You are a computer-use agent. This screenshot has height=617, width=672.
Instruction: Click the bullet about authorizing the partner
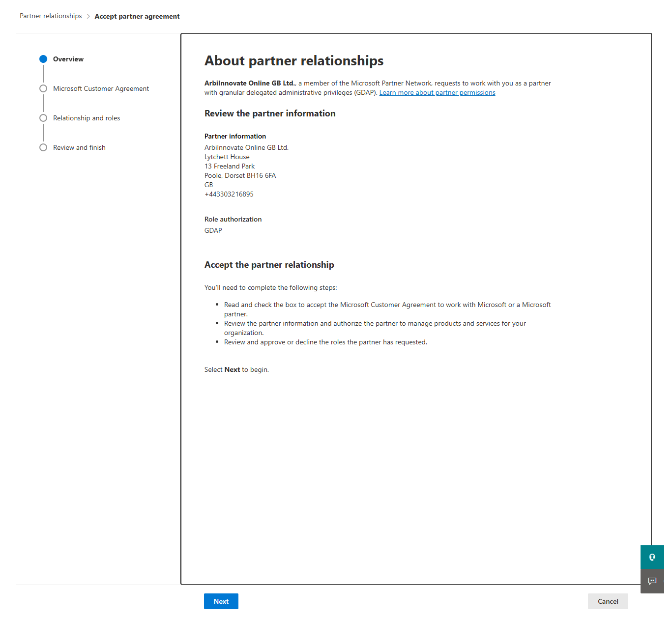point(375,328)
